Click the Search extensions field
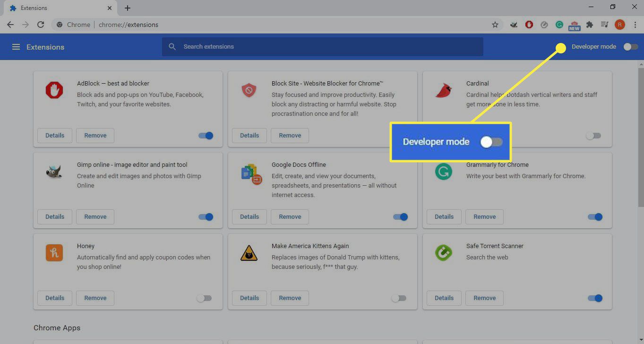The width and height of the screenshot is (644, 344). click(x=323, y=46)
